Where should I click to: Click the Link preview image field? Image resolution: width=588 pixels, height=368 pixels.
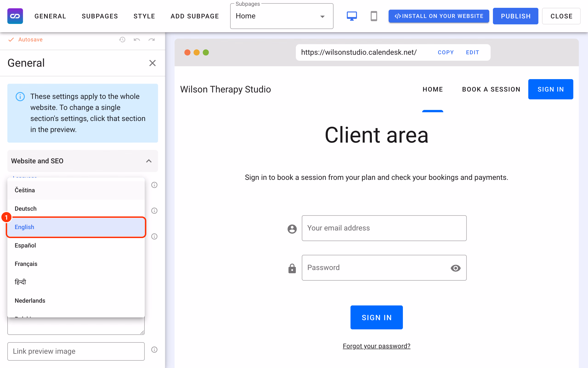click(x=76, y=351)
